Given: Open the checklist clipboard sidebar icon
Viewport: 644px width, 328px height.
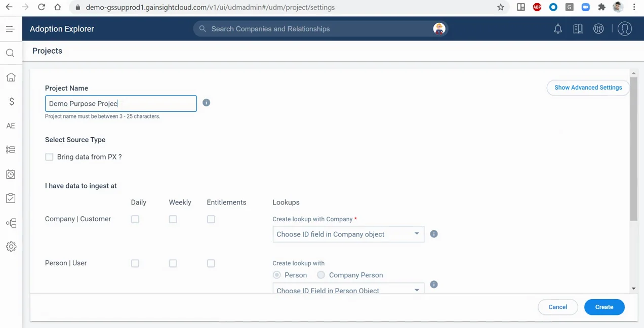Looking at the screenshot, I should click(11, 198).
